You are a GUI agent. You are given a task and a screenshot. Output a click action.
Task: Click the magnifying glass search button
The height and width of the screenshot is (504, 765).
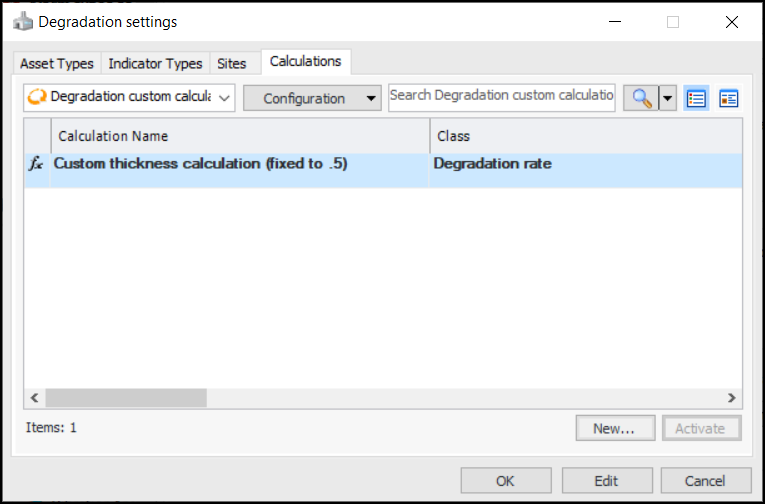[x=641, y=98]
